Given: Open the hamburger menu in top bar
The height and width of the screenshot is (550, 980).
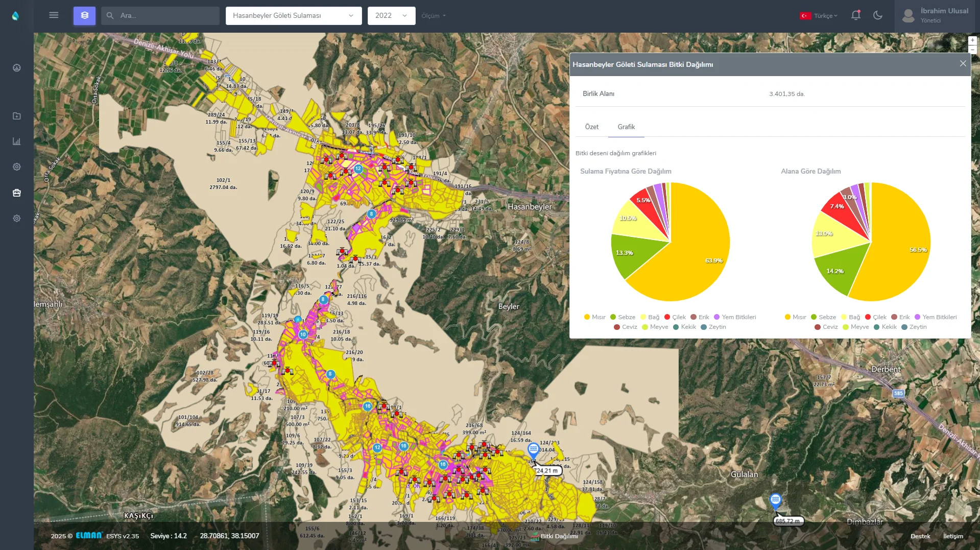Looking at the screenshot, I should click(54, 15).
